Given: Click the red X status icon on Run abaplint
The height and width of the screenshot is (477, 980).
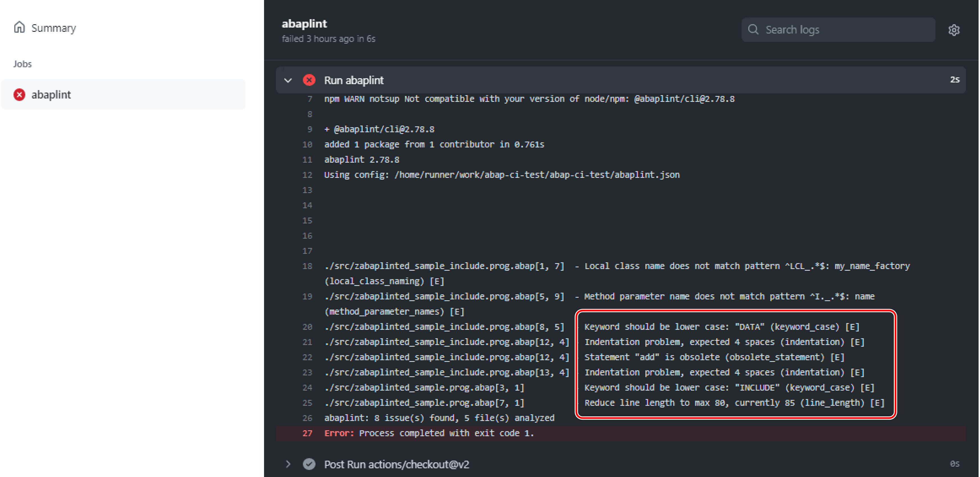Looking at the screenshot, I should pos(309,80).
